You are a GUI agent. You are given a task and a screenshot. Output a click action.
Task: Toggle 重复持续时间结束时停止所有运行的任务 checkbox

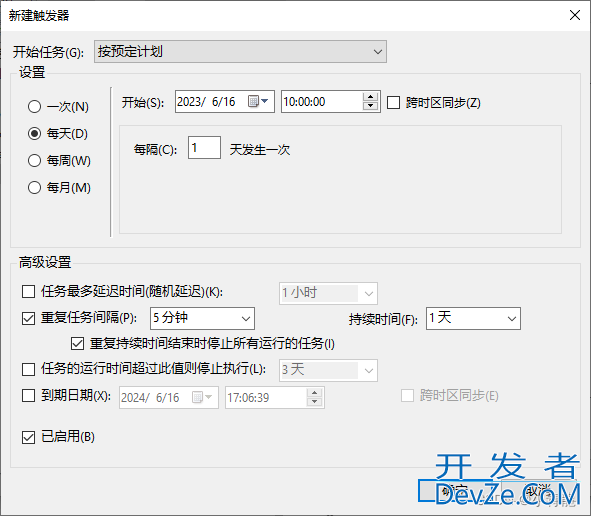pos(77,343)
